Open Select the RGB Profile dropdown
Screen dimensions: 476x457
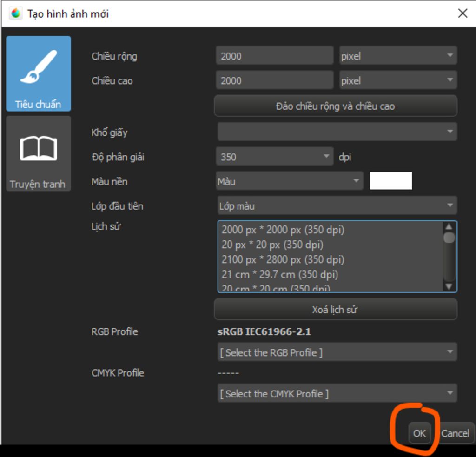(x=337, y=352)
